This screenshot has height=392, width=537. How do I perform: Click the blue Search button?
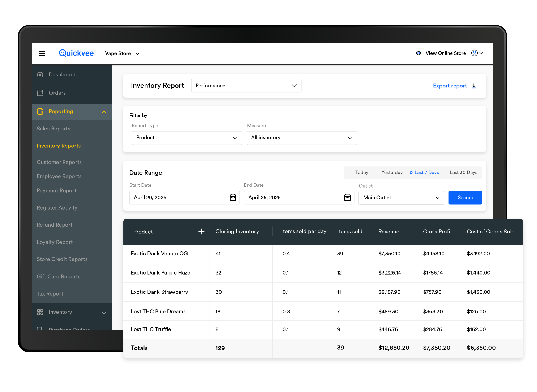(465, 198)
